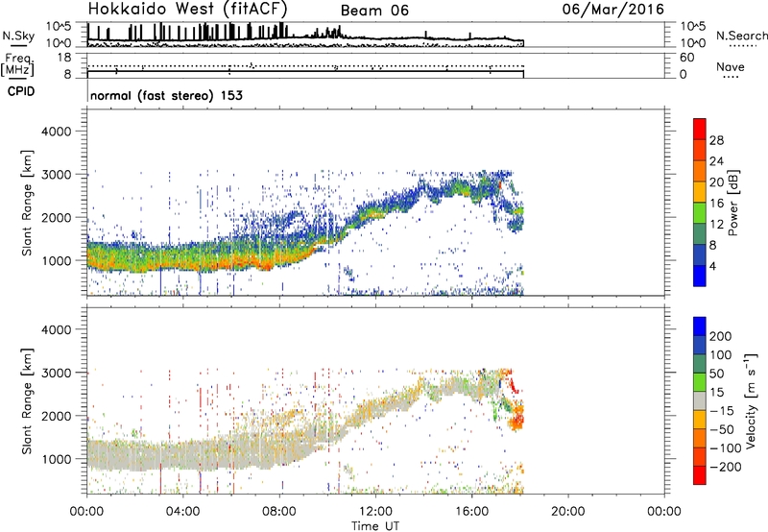Click the '16:00' time tick label
The image size is (768, 532).
(x=471, y=512)
